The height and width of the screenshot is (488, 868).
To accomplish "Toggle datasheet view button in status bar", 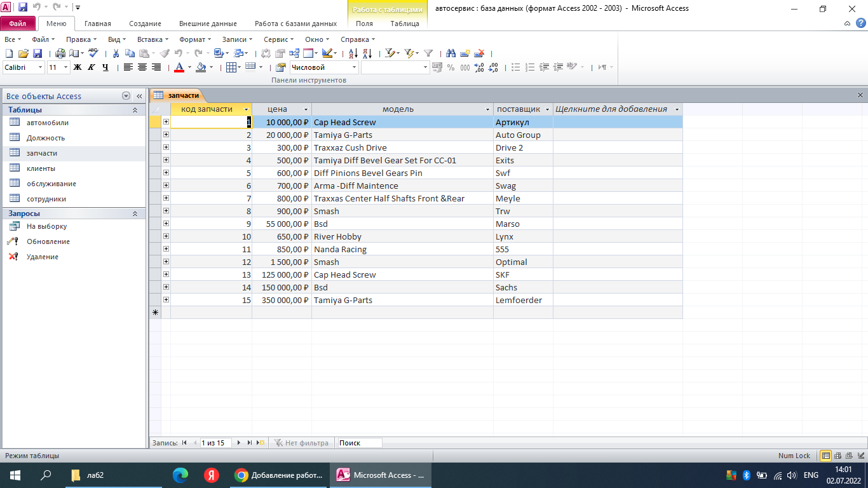I will pyautogui.click(x=825, y=456).
